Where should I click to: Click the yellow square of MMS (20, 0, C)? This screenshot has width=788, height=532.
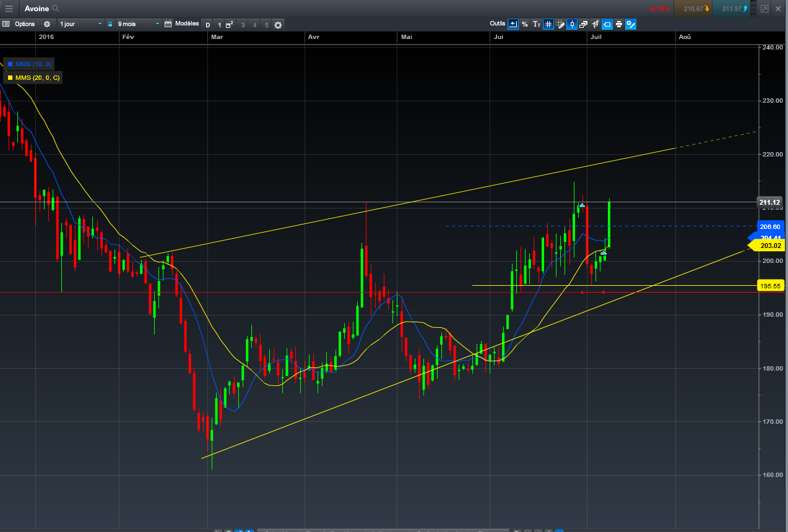pyautogui.click(x=10, y=78)
